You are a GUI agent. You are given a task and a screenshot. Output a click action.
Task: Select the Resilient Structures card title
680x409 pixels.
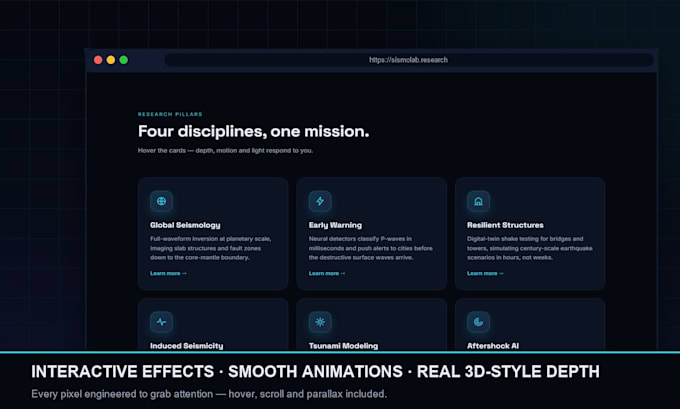coord(505,225)
